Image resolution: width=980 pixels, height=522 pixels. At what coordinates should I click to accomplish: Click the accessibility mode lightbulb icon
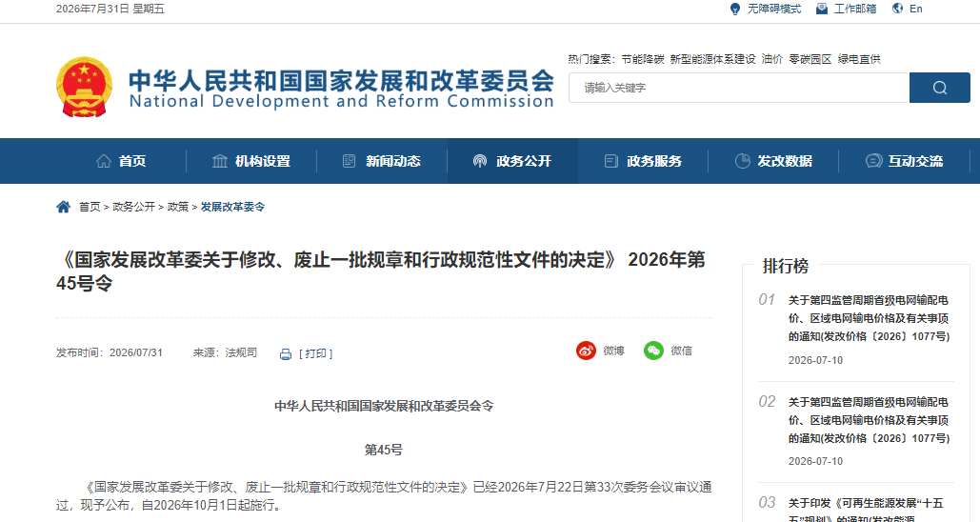(735, 9)
